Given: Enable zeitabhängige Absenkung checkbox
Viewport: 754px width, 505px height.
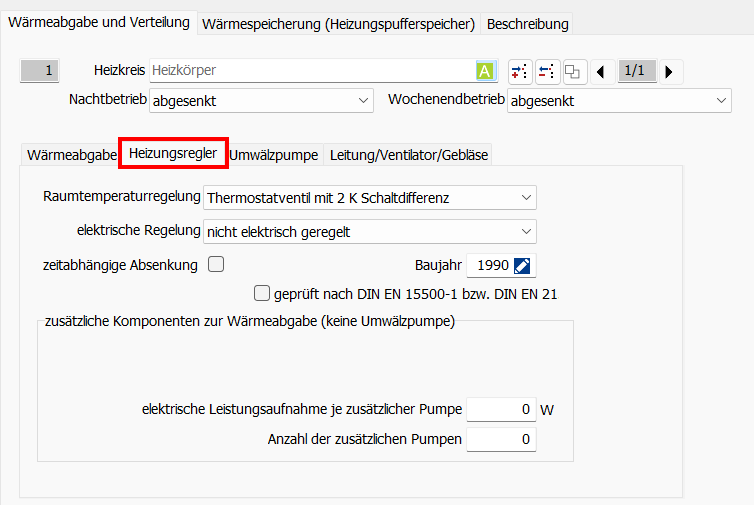Looking at the screenshot, I should tap(215, 265).
